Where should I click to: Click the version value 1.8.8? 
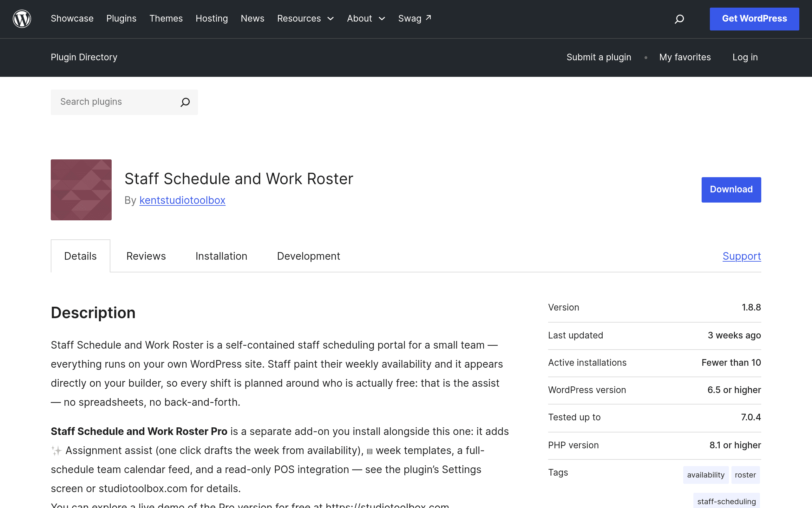[x=751, y=307]
